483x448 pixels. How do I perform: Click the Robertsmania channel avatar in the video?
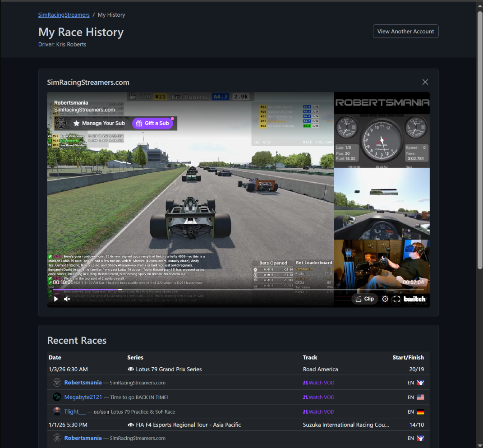click(60, 123)
